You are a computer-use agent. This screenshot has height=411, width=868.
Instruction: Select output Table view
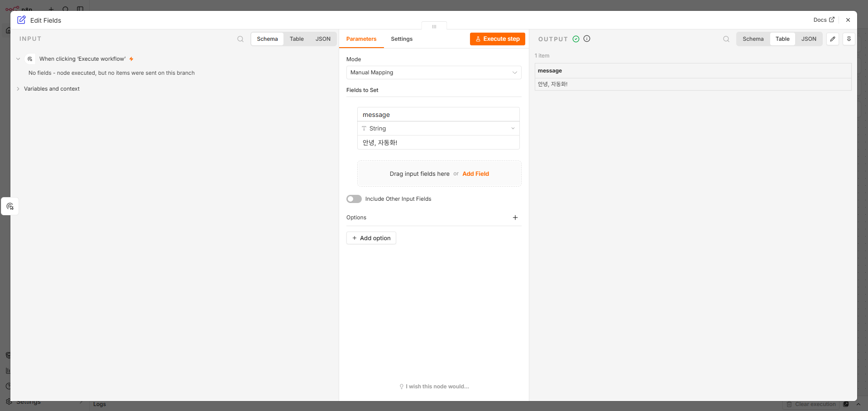(782, 39)
